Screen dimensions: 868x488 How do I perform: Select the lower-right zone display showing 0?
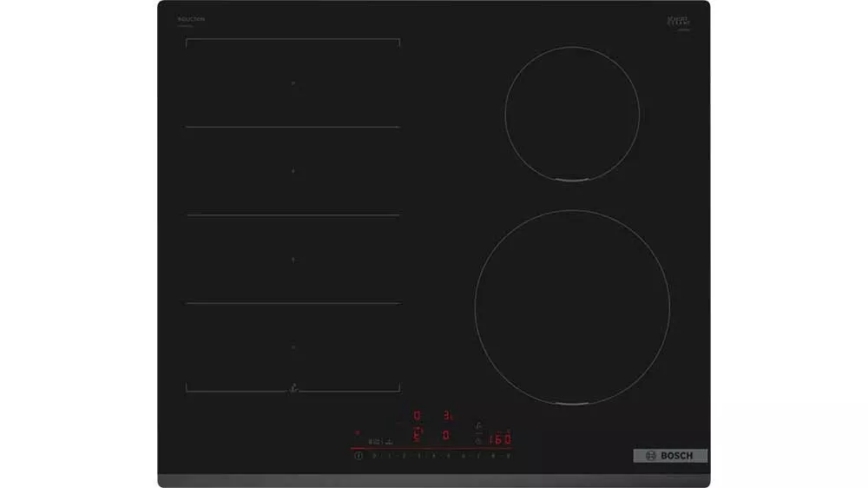point(445,435)
